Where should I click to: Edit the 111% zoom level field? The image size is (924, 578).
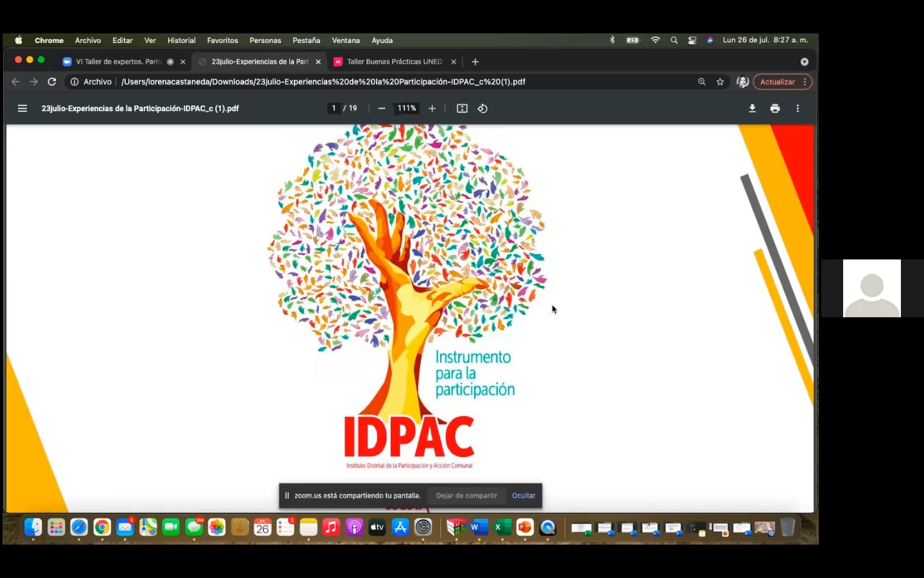(x=407, y=109)
